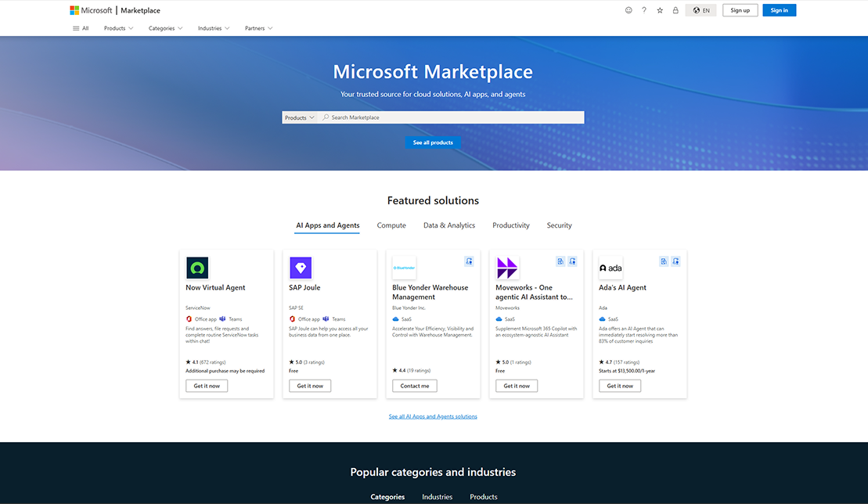This screenshot has width=868, height=504.
Task: Click the badge icon on Blue Yonder card
Action: click(x=469, y=261)
